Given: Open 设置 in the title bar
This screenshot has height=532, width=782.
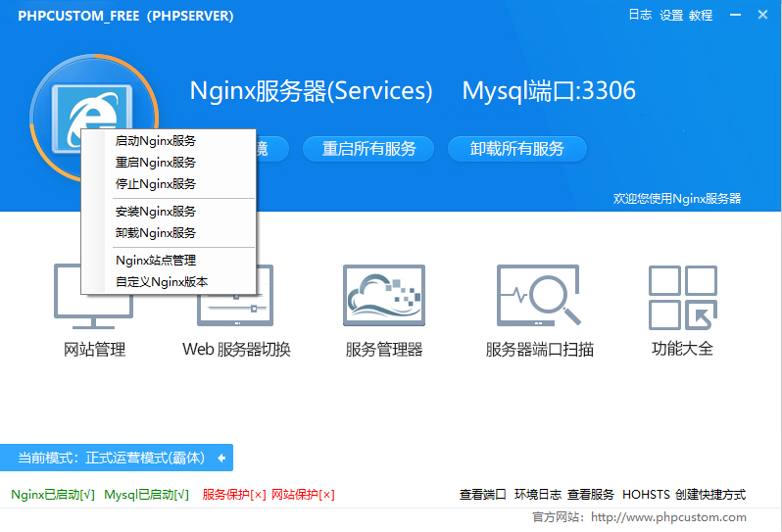Looking at the screenshot, I should click(671, 16).
